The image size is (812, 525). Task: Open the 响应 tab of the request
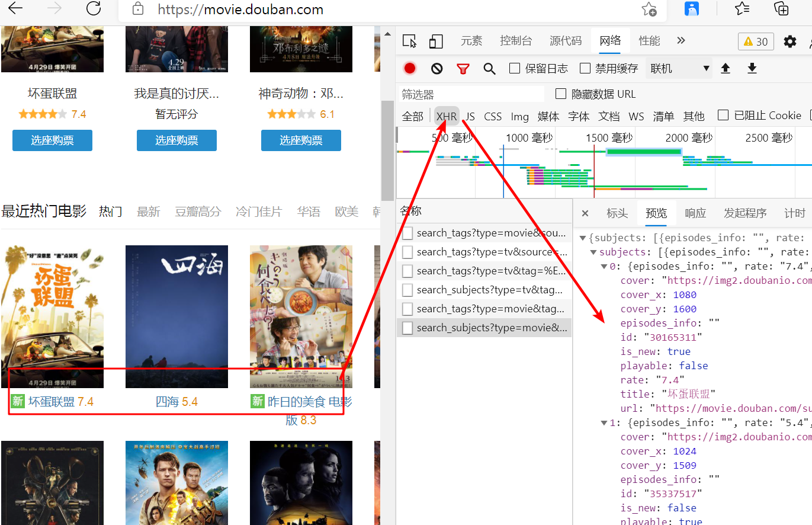(x=695, y=213)
